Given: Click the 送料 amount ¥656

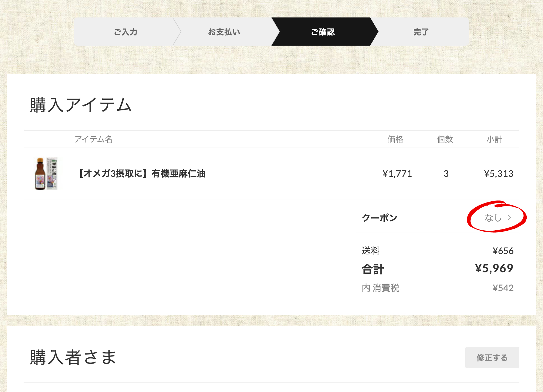Looking at the screenshot, I should (x=503, y=251).
